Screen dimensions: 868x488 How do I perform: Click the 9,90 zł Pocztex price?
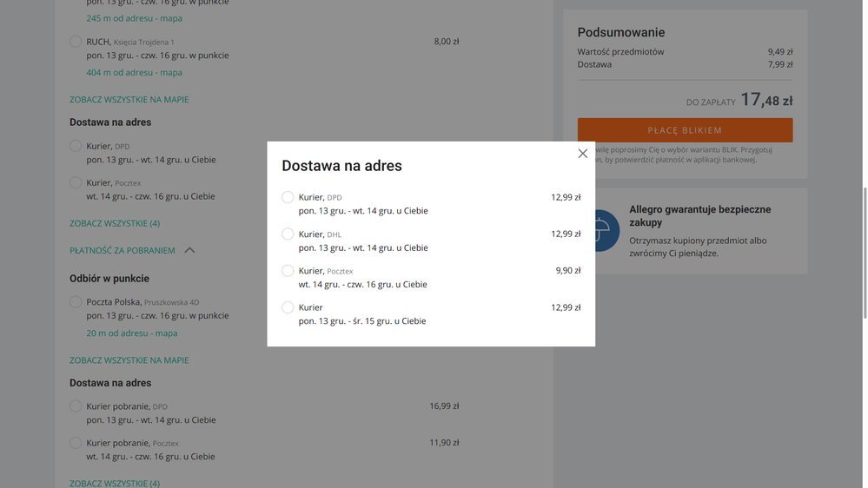coord(568,271)
